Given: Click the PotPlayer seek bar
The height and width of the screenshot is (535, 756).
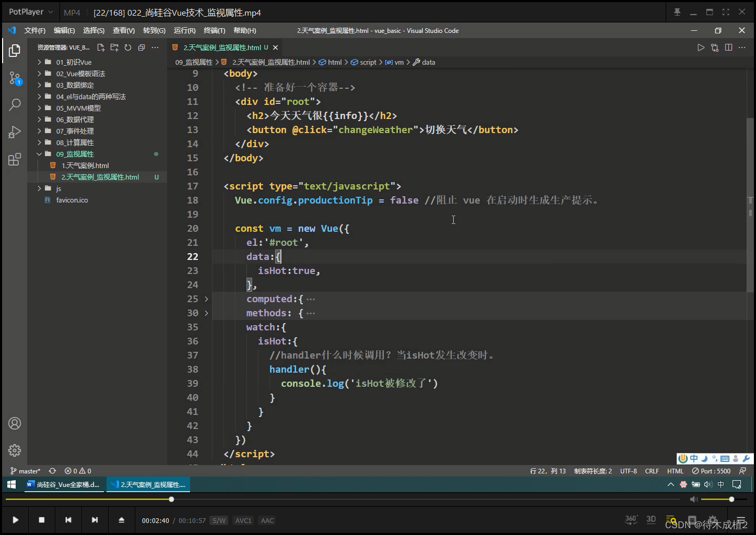Looking at the screenshot, I should coord(343,500).
